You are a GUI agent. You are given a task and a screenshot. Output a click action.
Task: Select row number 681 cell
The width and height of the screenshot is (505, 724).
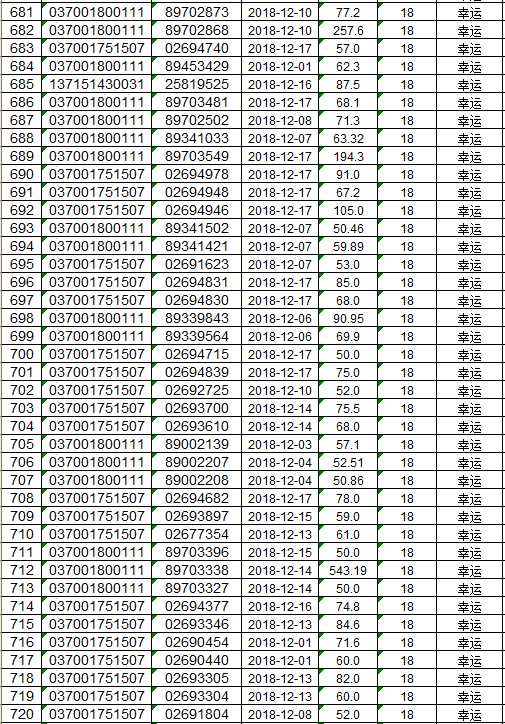click(21, 12)
